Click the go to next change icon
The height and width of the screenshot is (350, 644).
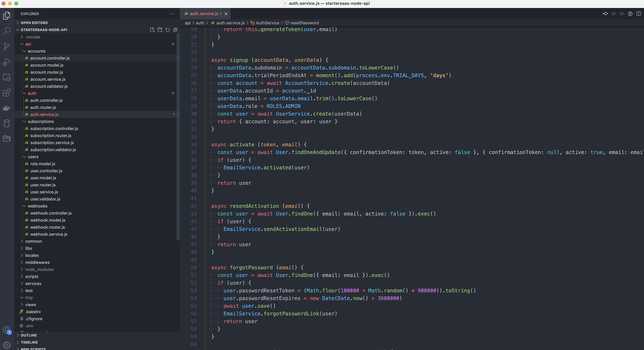[622, 14]
